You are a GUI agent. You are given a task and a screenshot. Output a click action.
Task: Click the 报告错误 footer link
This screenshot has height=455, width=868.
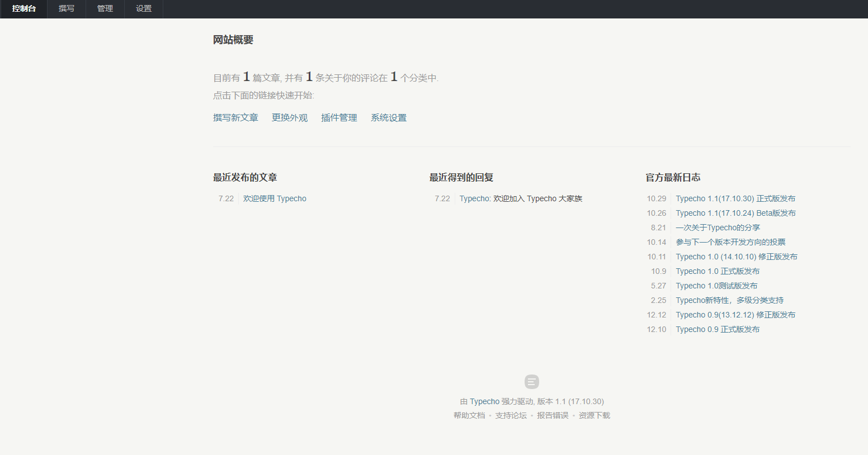coord(553,415)
